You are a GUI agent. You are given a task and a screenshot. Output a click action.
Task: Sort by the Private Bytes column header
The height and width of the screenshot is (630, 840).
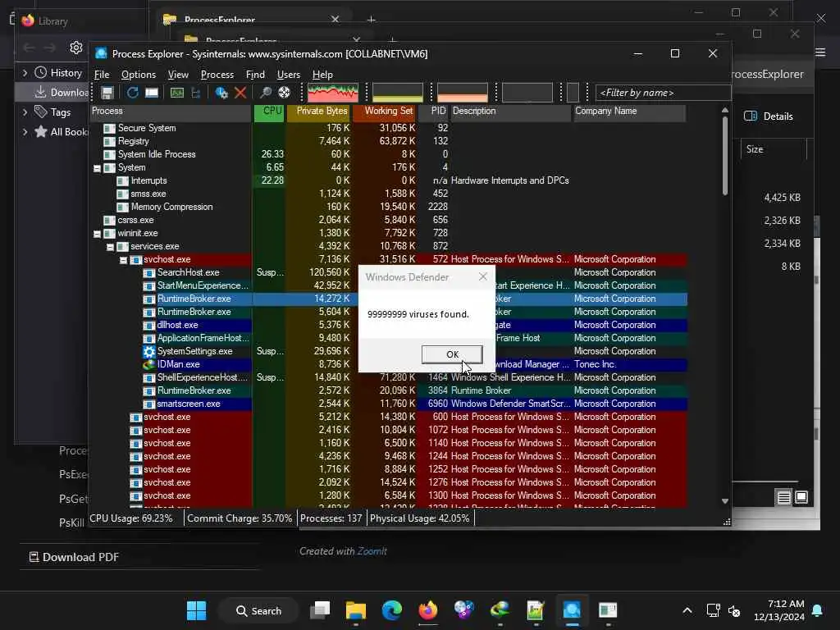319,112
